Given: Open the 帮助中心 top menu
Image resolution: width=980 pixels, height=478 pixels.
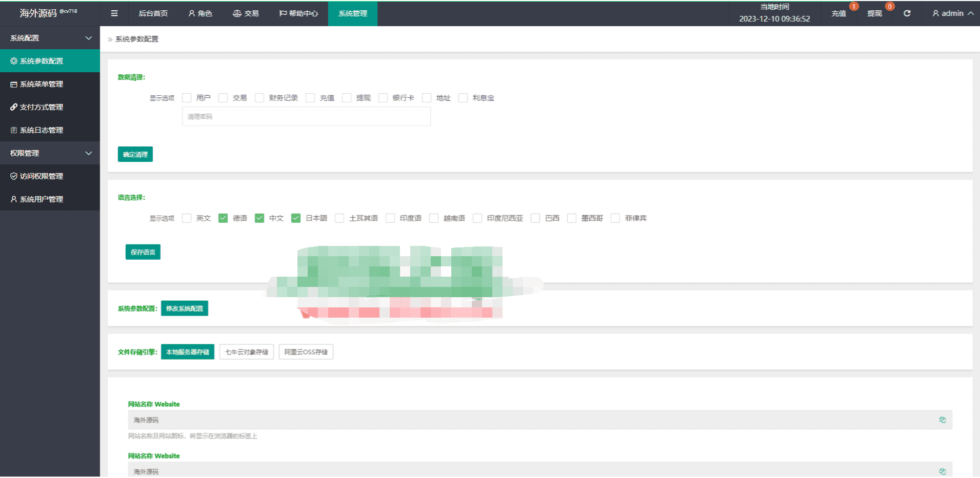Looking at the screenshot, I should (298, 13).
